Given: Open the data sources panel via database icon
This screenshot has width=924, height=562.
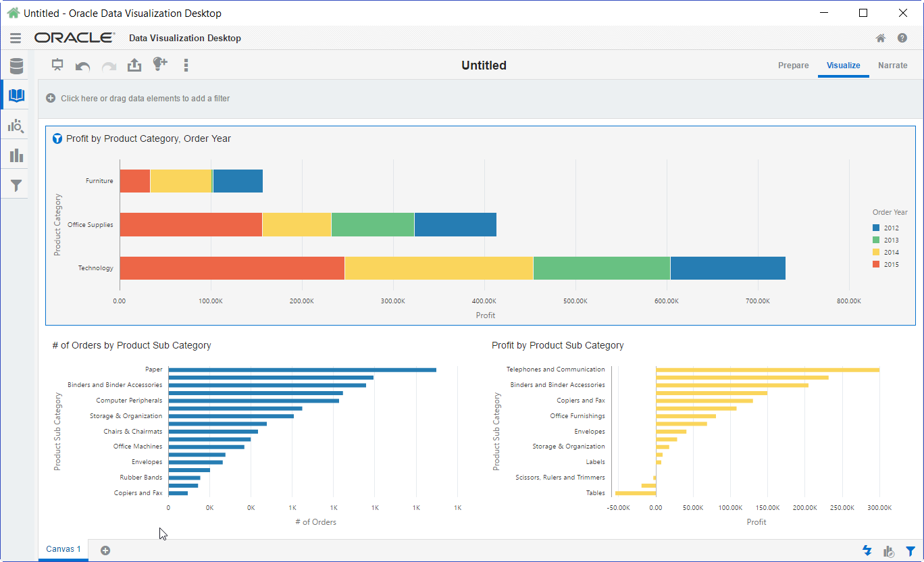Looking at the screenshot, I should (x=16, y=66).
